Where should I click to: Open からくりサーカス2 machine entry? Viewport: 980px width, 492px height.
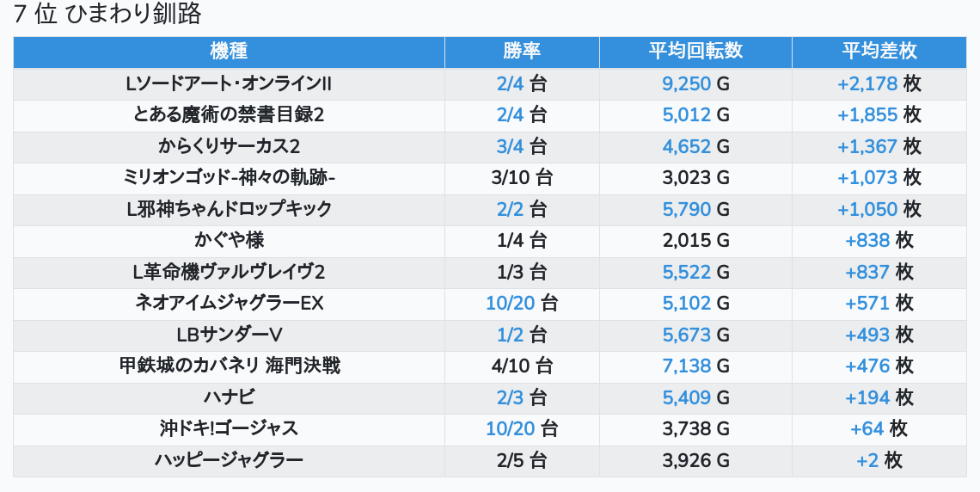(x=229, y=146)
